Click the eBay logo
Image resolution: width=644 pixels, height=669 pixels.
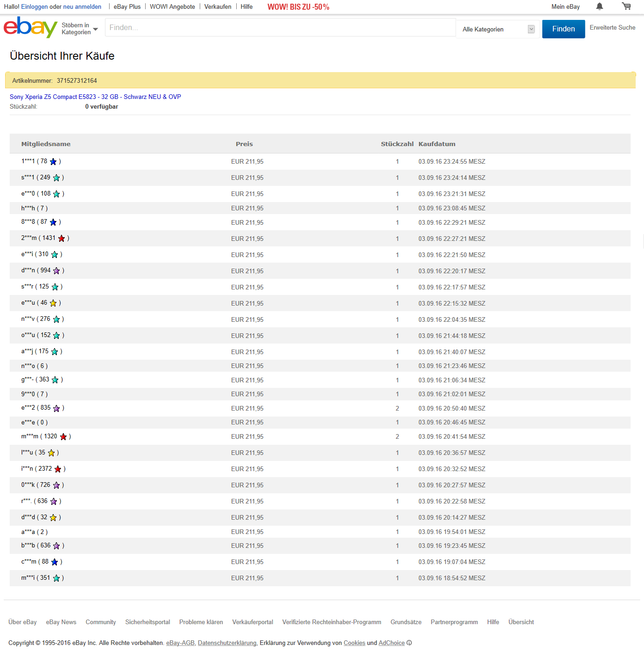pos(31,27)
